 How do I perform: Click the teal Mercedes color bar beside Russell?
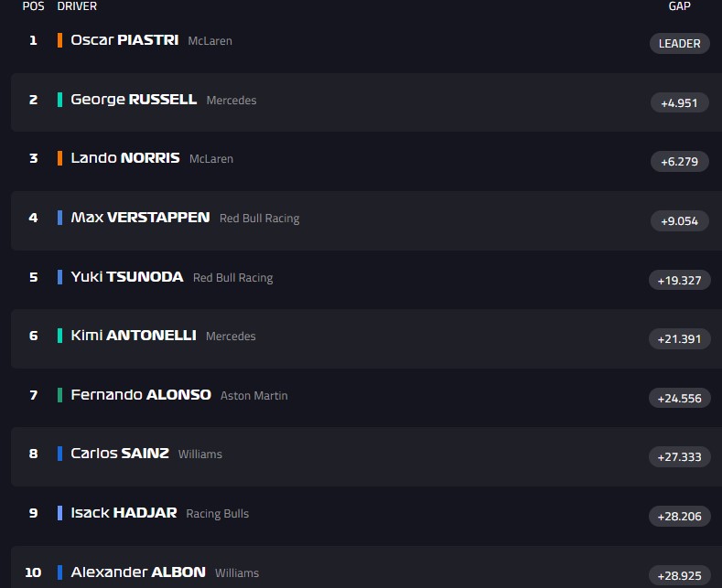tap(59, 100)
